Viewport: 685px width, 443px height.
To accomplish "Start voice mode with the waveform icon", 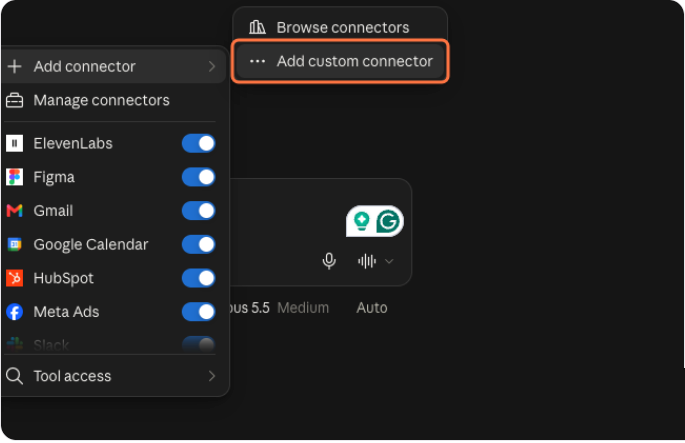I will [367, 261].
